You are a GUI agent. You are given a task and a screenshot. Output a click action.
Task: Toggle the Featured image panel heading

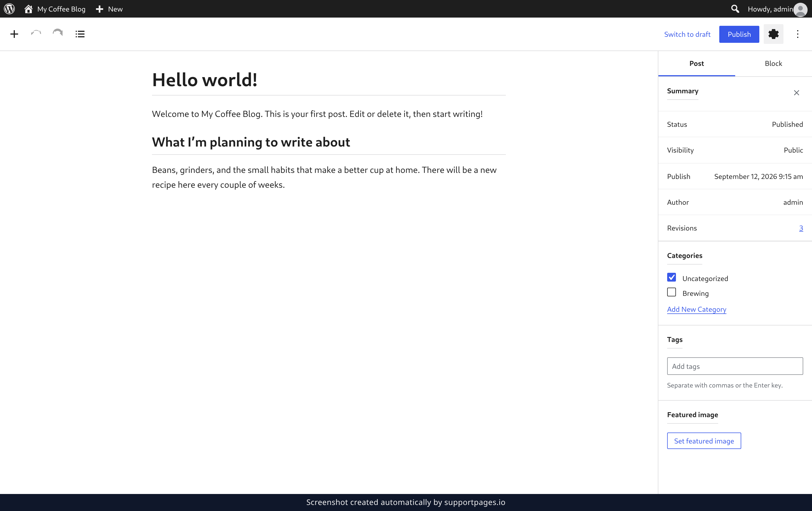coord(692,415)
